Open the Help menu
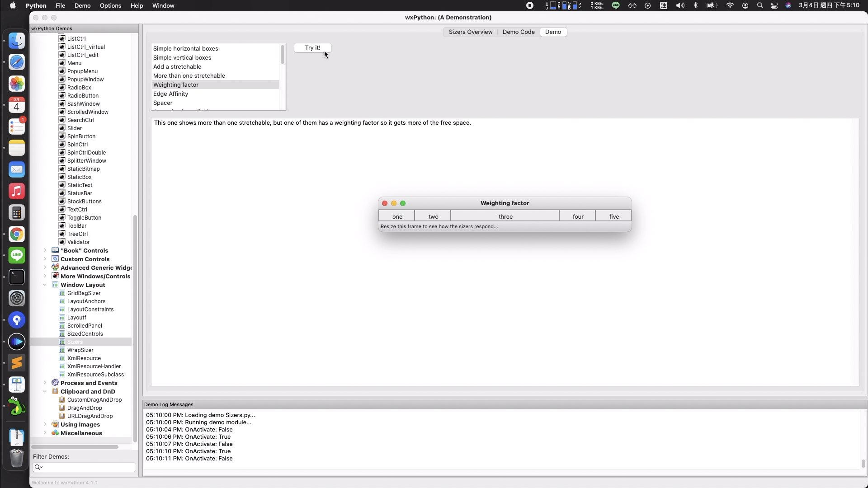The width and height of the screenshot is (868, 488). 137,5
